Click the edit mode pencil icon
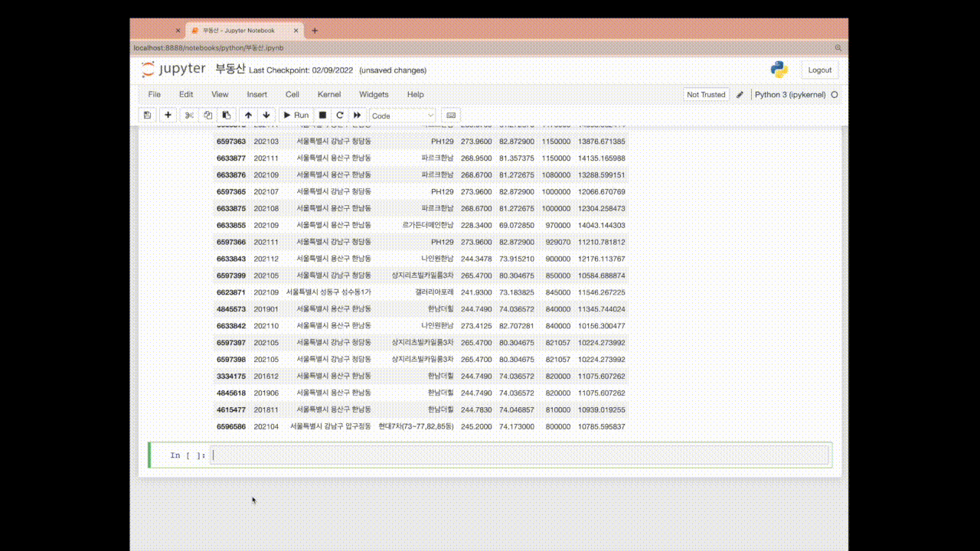980x551 pixels. 740,95
